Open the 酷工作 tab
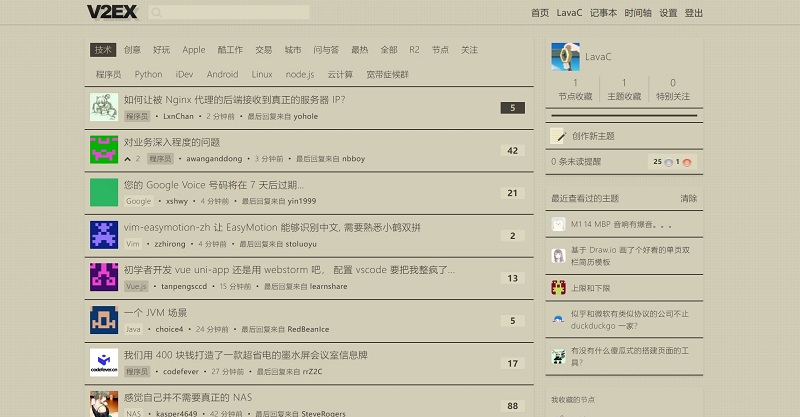Screen dimensions: 800x417 (x=229, y=50)
